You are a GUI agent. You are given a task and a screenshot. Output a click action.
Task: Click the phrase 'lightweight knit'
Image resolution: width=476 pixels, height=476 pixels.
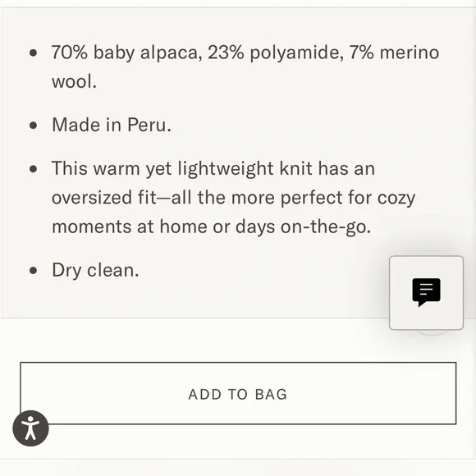(245, 169)
